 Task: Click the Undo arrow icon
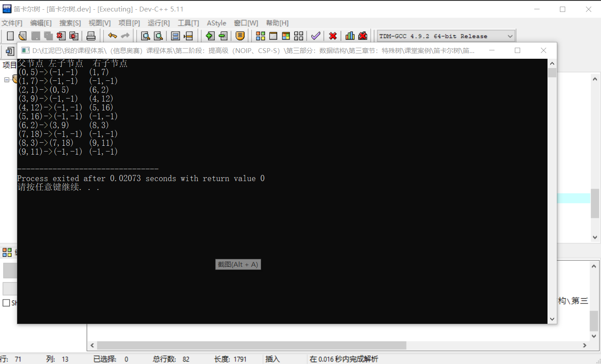tap(112, 36)
